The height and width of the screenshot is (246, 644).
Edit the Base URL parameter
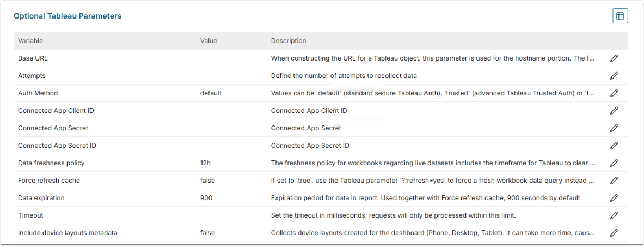[x=614, y=58]
